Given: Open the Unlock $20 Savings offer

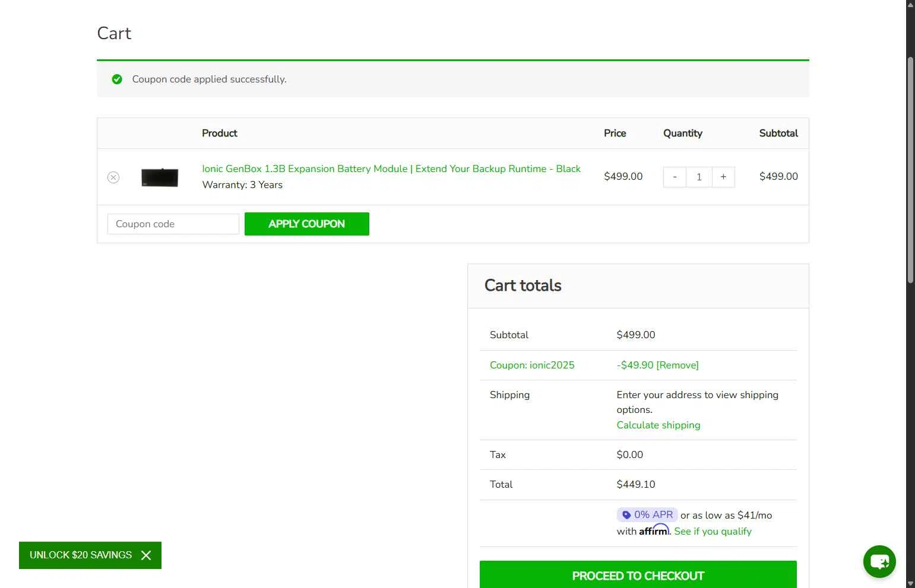Looking at the screenshot, I should coord(81,555).
